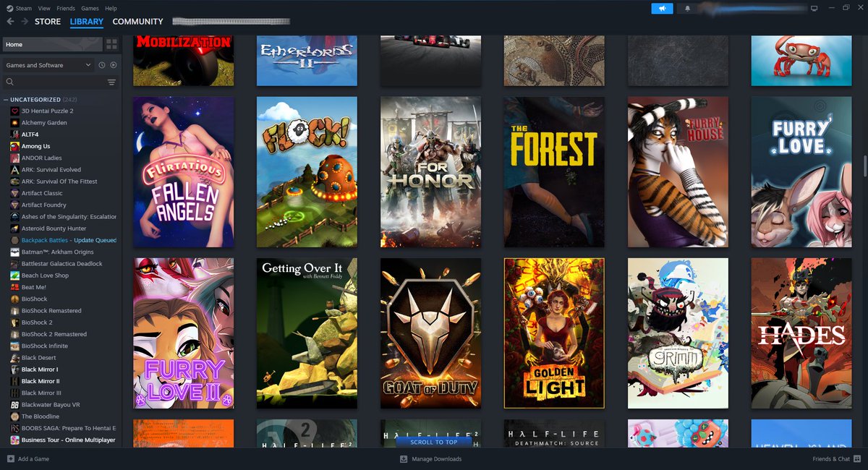Click the Steam logo icon in menu bar

(x=9, y=8)
